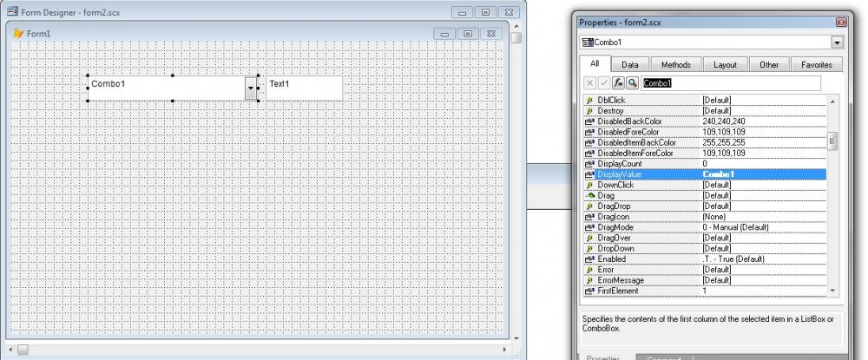
Task: Click the properties list scrollbar thumb
Action: (832, 141)
